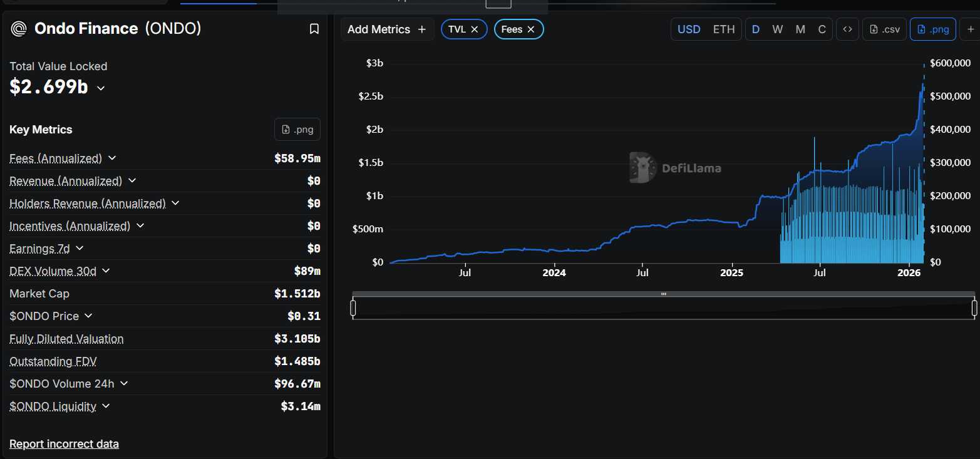
Task: Click the $0.31 ONDO price value
Action: click(304, 316)
